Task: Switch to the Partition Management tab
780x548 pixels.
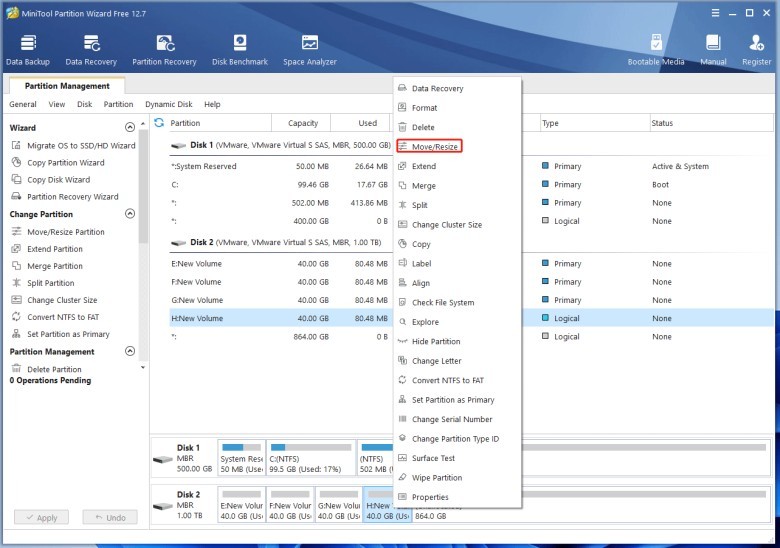Action: 67,86
